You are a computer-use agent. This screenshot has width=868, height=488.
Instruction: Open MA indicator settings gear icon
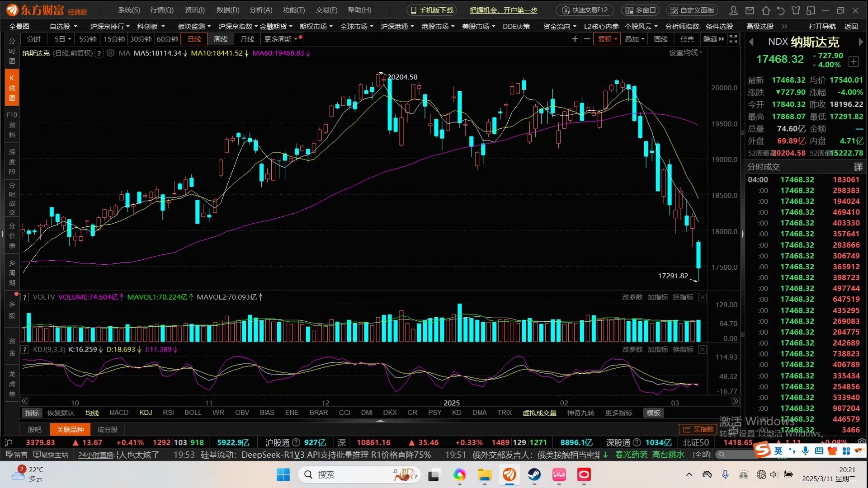pos(110,53)
